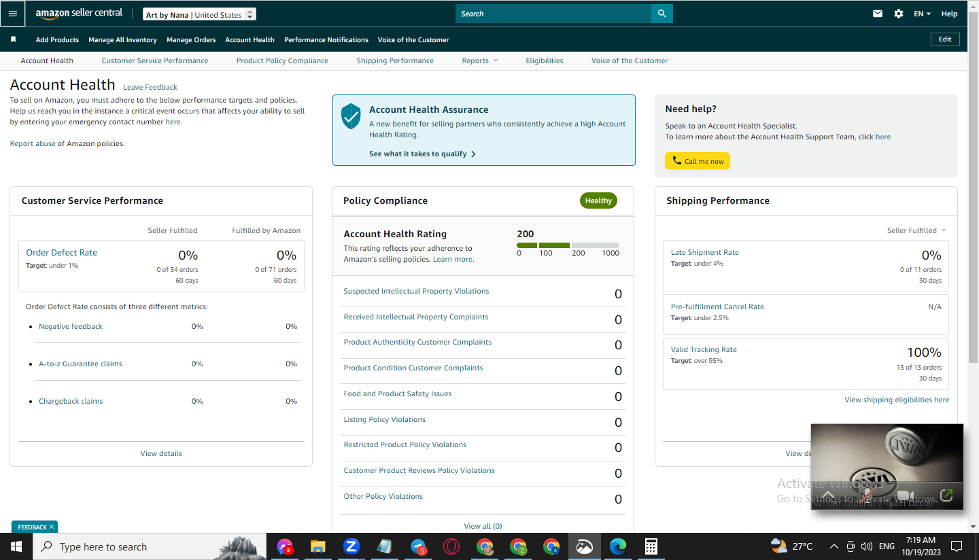Click the weather widget showing 27°C
Screen dimensions: 979x560
pyautogui.click(x=792, y=546)
